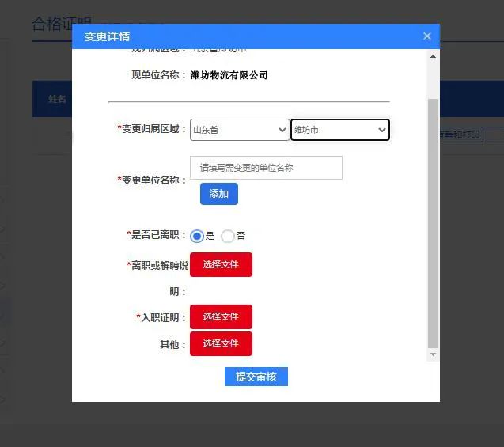Click the 姓名 column header in background
Screen dimensions: 504x447
pyautogui.click(x=57, y=99)
